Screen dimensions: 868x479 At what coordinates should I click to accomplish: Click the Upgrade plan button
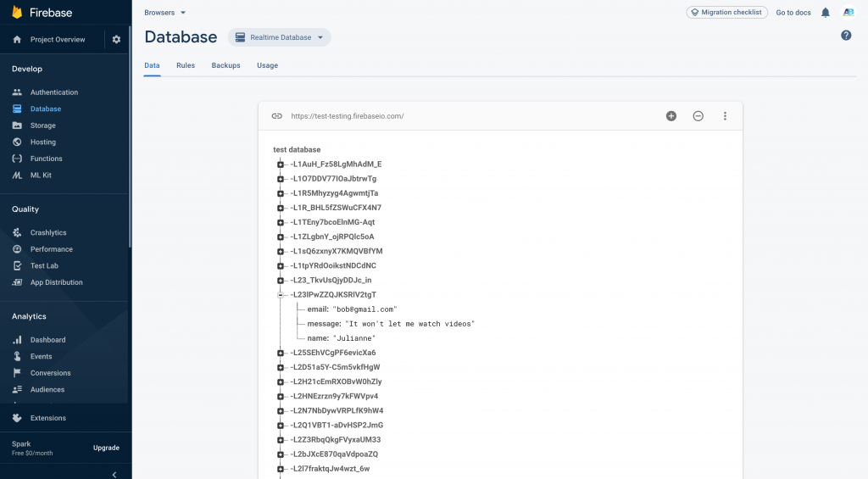(106, 448)
